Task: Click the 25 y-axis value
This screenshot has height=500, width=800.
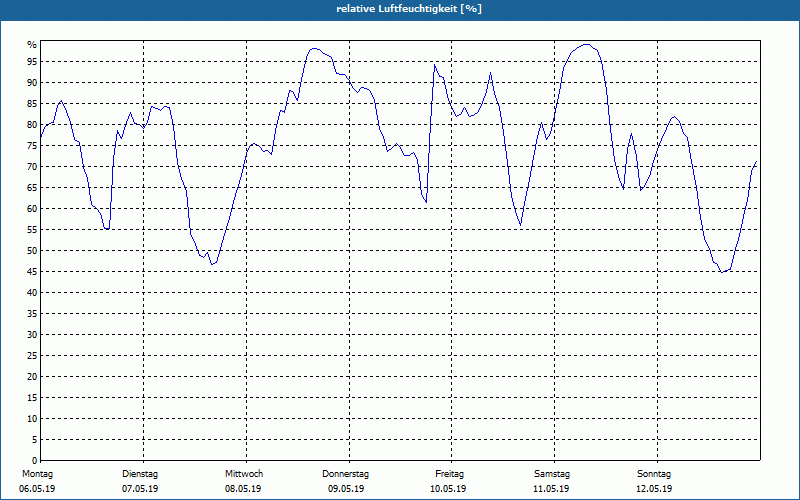Action: [32, 356]
